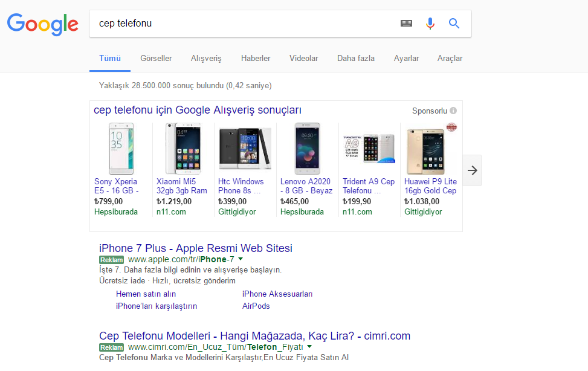Show sponsored info icon next to Sponsorlu
Image resolution: width=588 pixels, height=371 pixels.
coord(453,111)
